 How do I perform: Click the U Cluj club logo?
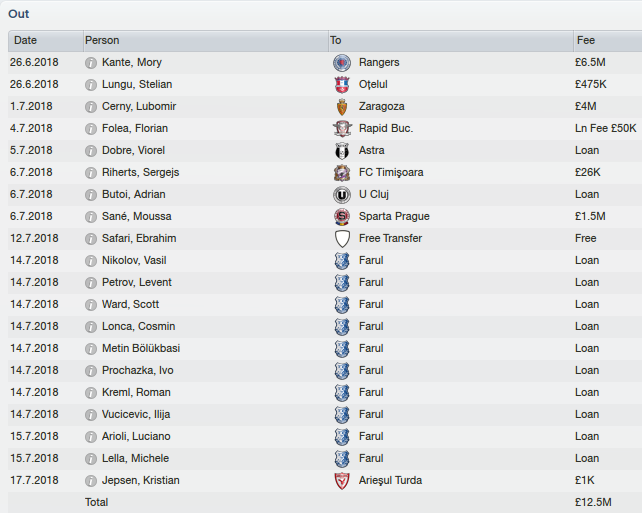tap(342, 195)
